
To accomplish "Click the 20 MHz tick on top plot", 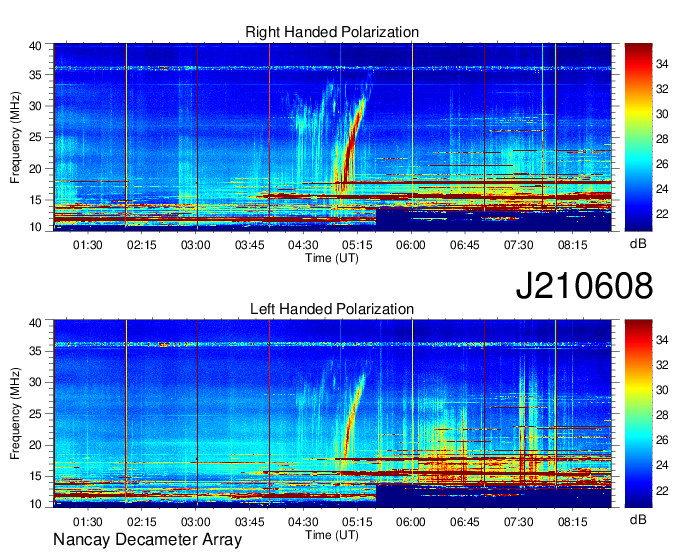I will 35,169.
